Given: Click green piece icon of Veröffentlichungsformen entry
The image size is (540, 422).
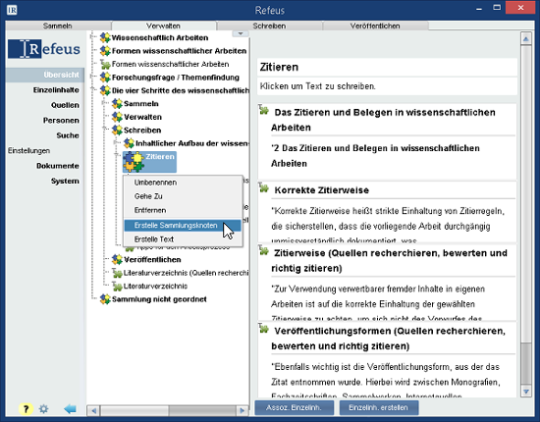Looking at the screenshot, I should (263, 328).
